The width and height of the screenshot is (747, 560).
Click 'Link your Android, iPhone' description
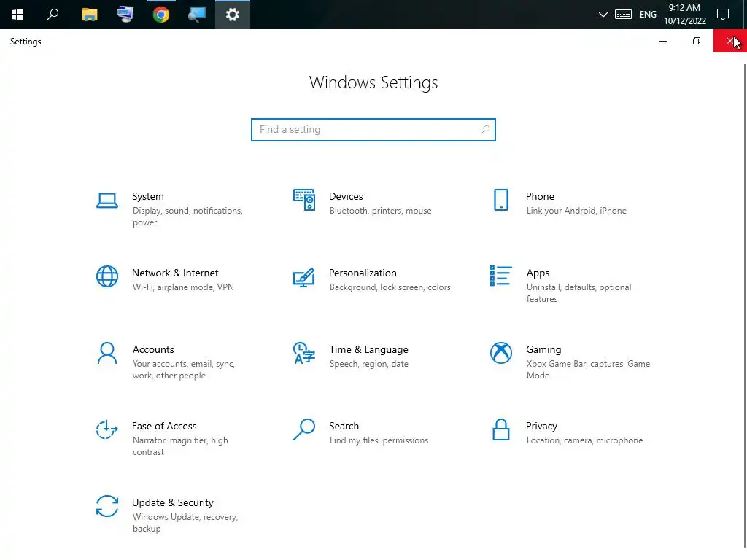tap(576, 211)
